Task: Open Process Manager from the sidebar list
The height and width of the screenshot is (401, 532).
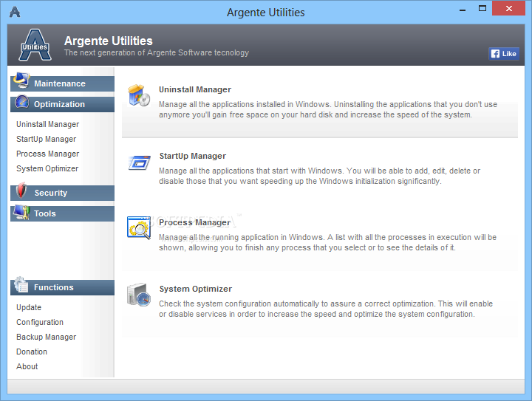Action: point(47,154)
